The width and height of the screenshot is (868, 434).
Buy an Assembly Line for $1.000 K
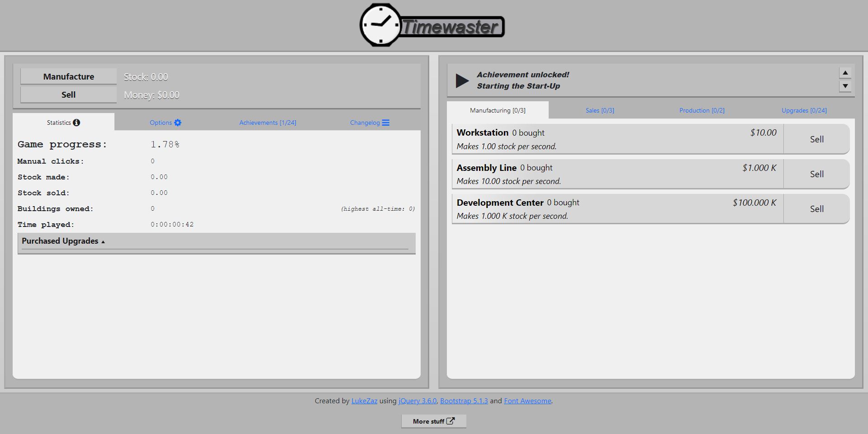point(617,174)
